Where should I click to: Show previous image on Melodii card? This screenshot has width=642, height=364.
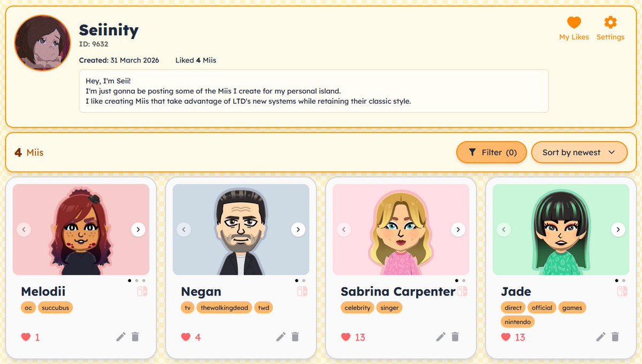(24, 229)
